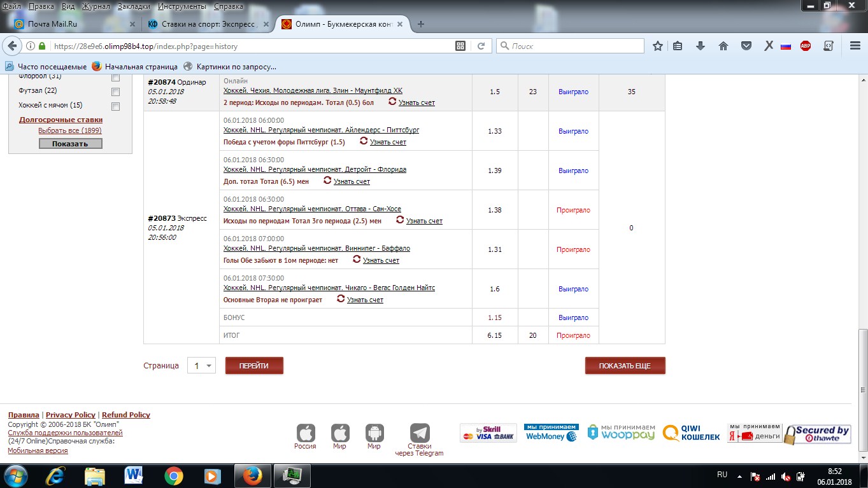Open the Служба поддержки пользователей link
The height and width of the screenshot is (488, 868).
65,433
